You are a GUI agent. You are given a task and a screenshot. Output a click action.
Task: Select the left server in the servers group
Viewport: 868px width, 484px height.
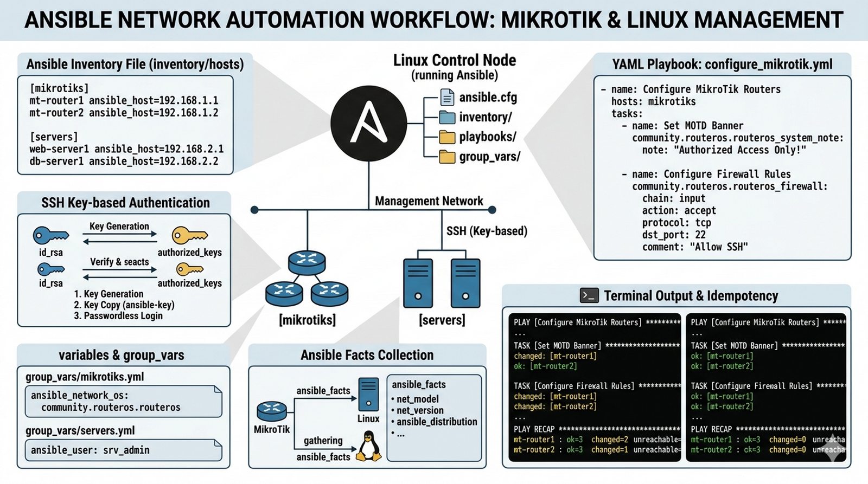click(x=418, y=283)
